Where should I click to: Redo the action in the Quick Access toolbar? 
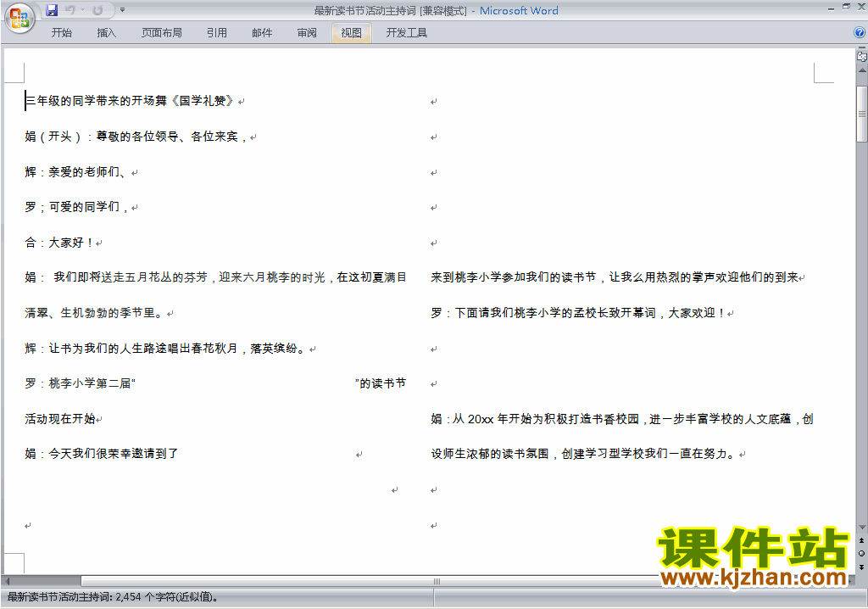97,10
